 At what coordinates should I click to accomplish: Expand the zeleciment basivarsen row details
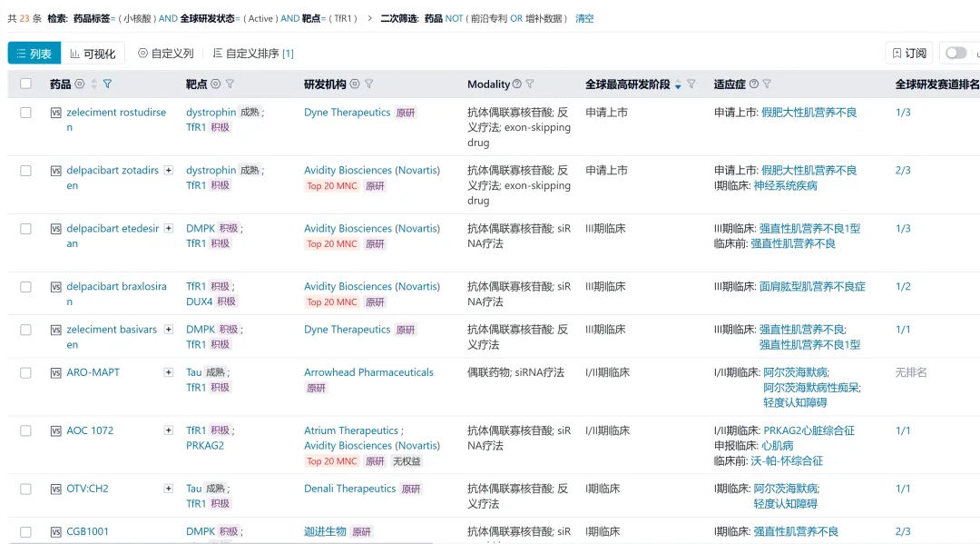pyautogui.click(x=168, y=329)
